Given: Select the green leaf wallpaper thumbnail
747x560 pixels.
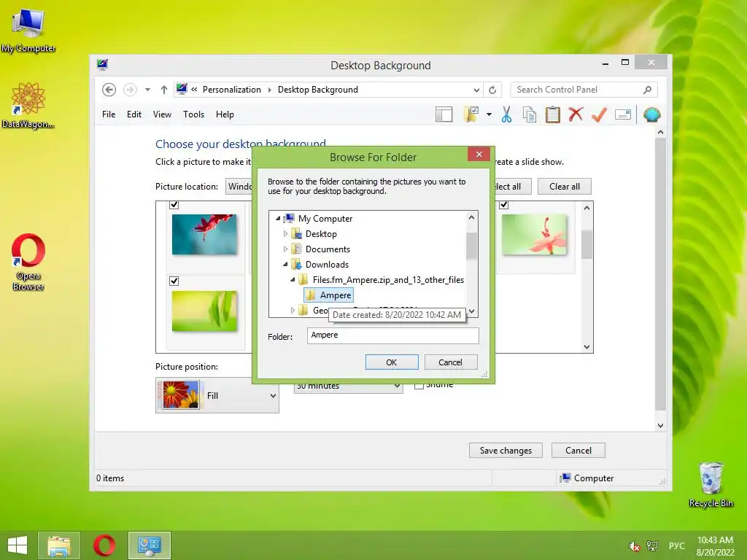Looking at the screenshot, I should [204, 311].
